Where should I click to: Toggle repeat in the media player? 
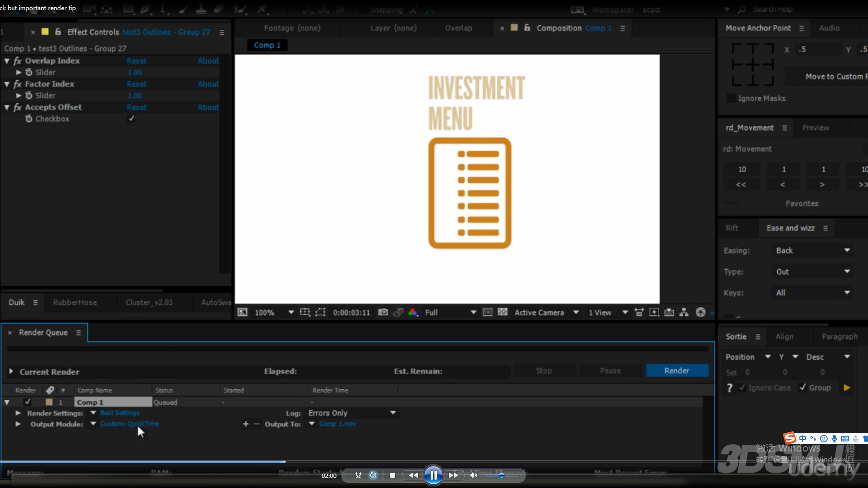click(x=373, y=475)
